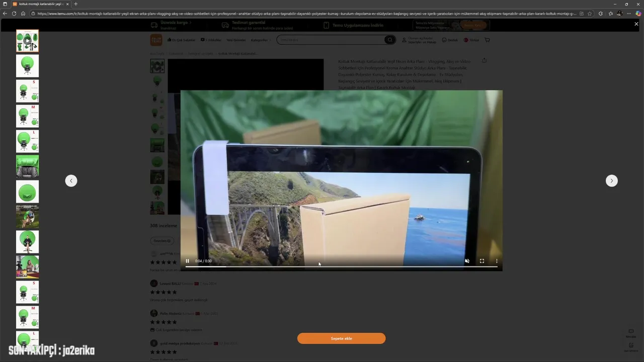
Task: Unmute the video with the speaker icon
Action: pos(467,261)
